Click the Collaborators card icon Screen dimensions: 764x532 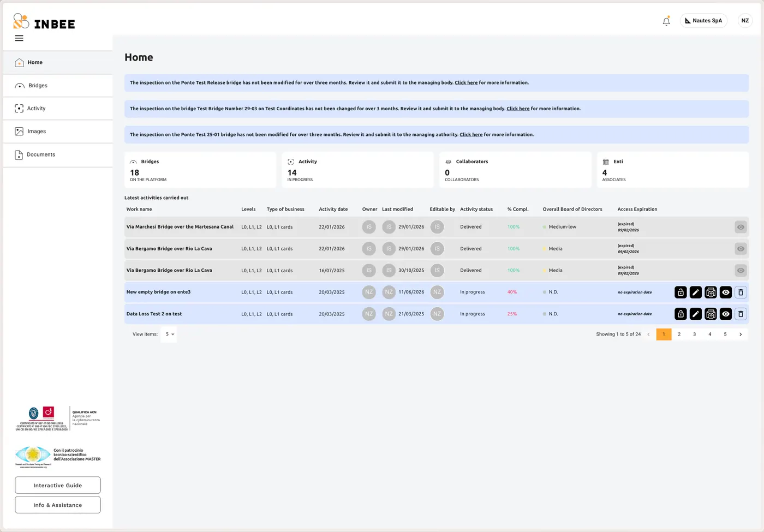[x=448, y=162]
